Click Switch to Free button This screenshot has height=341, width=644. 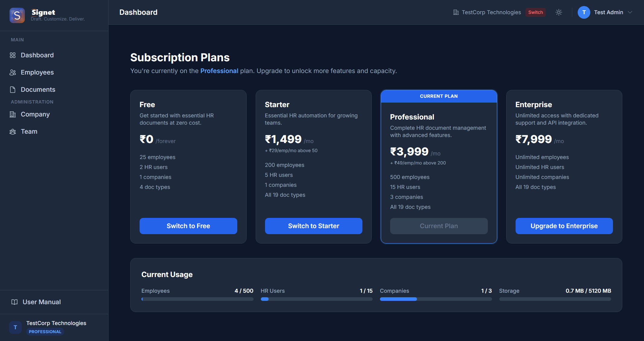click(188, 226)
